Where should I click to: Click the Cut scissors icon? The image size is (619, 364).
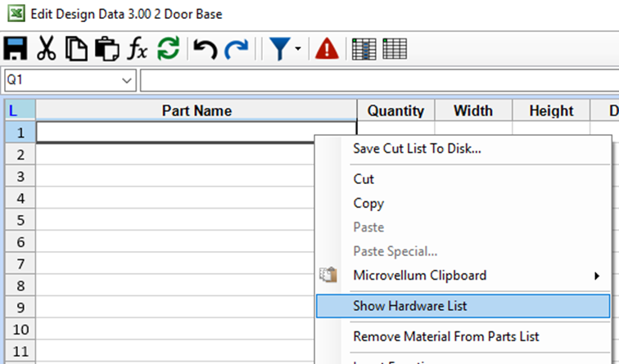(x=47, y=49)
